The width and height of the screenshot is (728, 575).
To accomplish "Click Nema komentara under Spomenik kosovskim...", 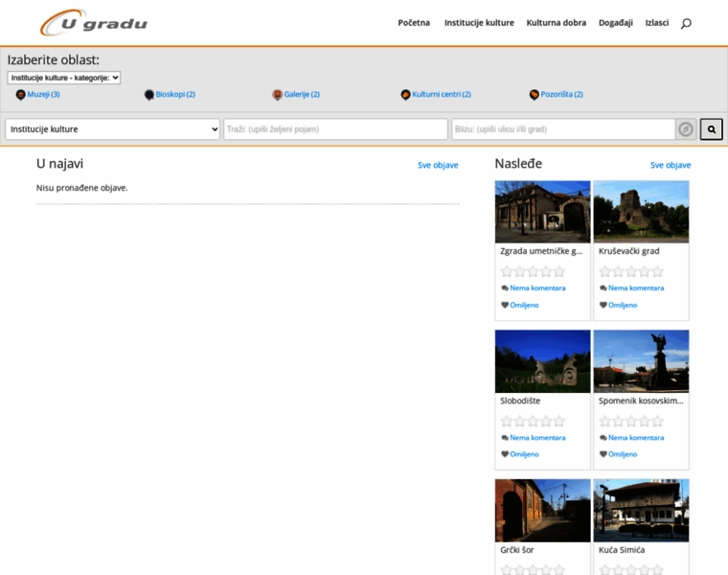I will click(x=636, y=438).
